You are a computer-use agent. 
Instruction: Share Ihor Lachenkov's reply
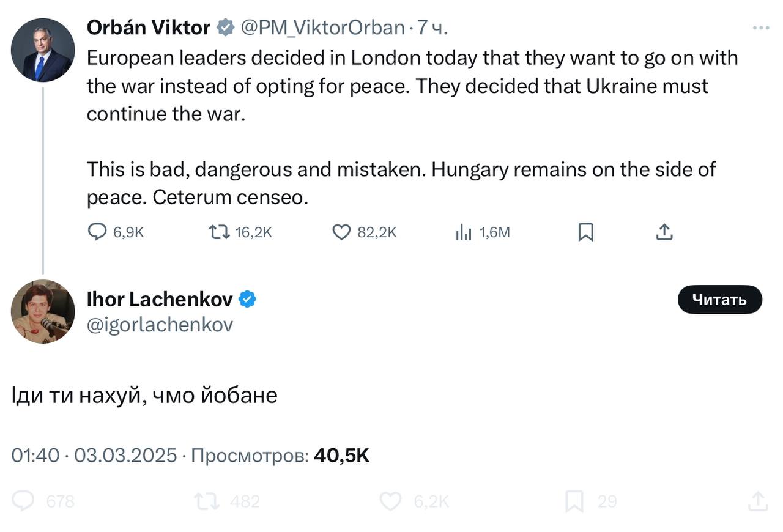tap(757, 501)
